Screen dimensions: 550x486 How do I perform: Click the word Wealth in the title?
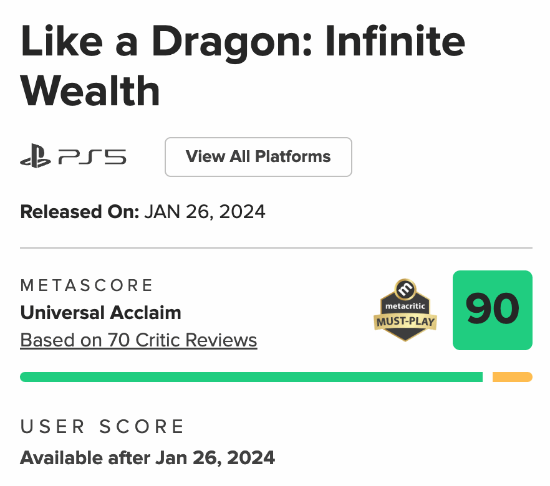[90, 90]
